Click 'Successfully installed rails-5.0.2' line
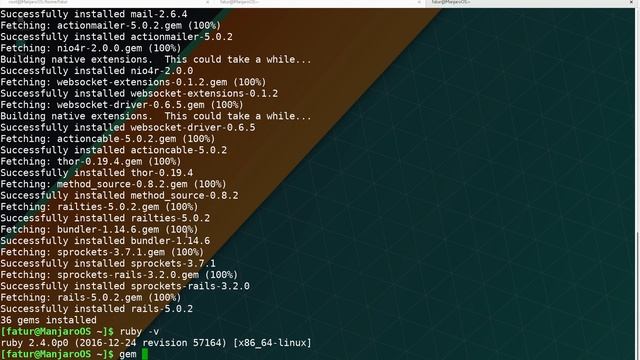Viewport: 640px width, 360px height. point(97,309)
